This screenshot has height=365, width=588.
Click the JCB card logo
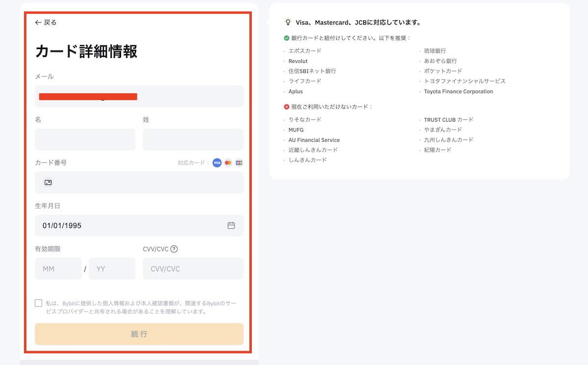tap(239, 163)
